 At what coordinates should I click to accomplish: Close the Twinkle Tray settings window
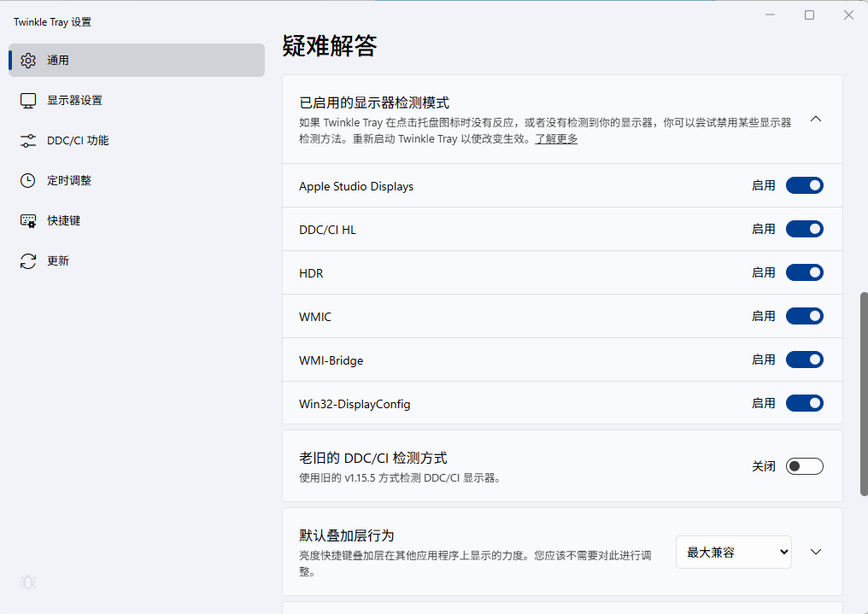click(x=848, y=15)
